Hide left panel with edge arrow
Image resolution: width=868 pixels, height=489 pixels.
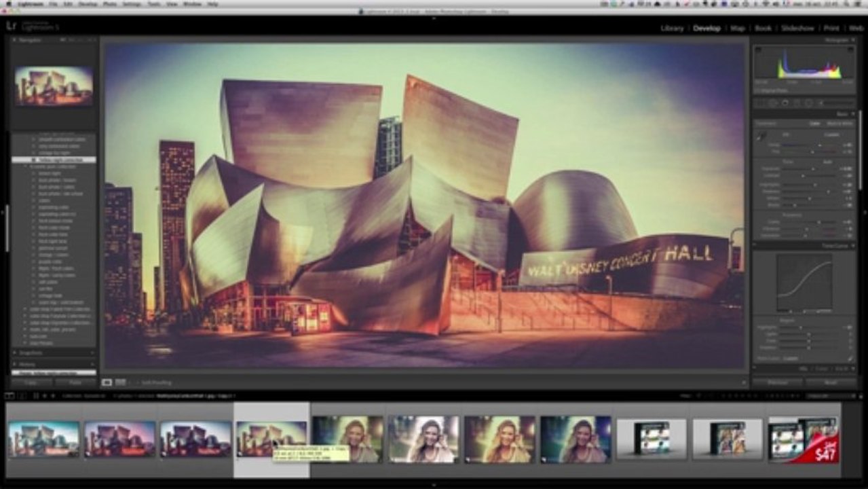[x=3, y=212]
